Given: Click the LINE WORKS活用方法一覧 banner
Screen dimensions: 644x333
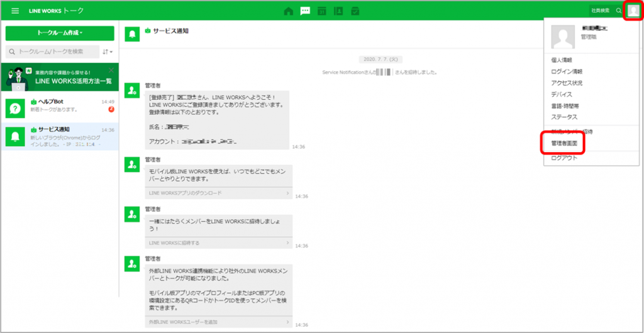Looking at the screenshot, I should point(60,77).
